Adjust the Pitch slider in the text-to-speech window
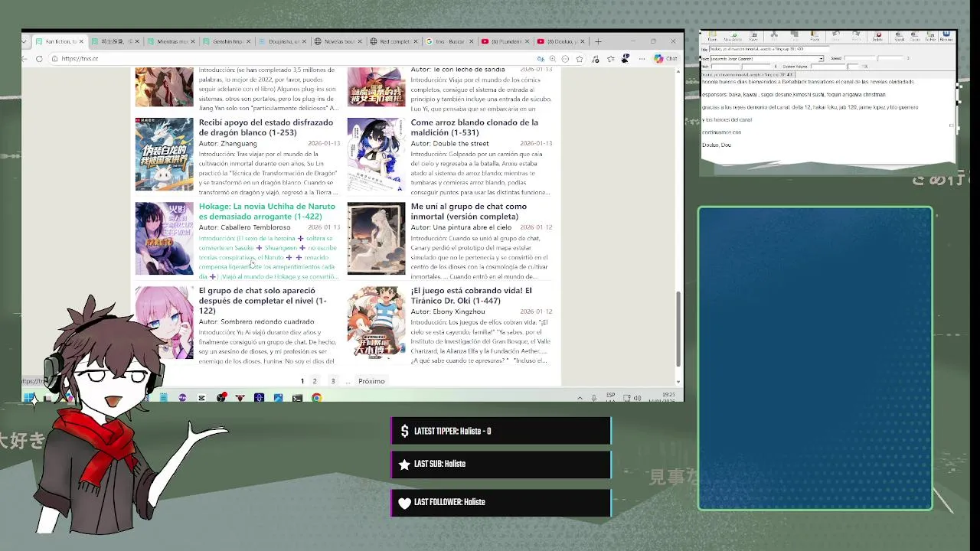Screen dimensions: 980x551 pos(740,67)
